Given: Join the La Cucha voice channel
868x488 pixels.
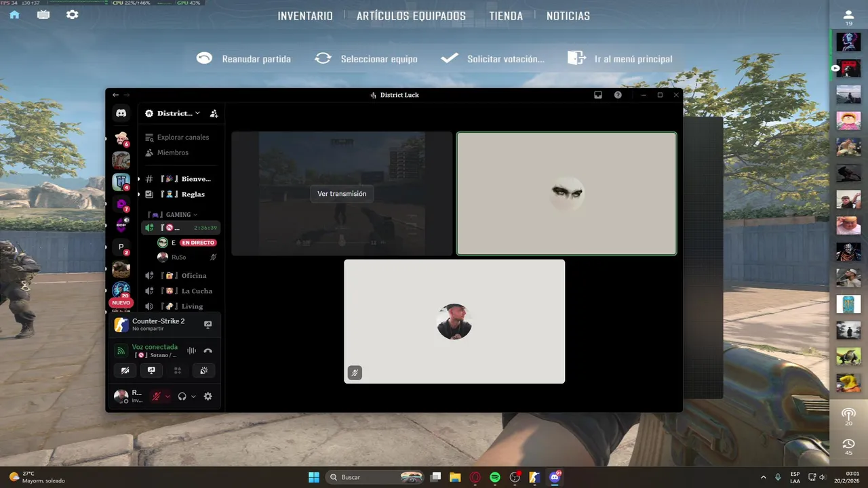Looking at the screenshot, I should [x=180, y=291].
